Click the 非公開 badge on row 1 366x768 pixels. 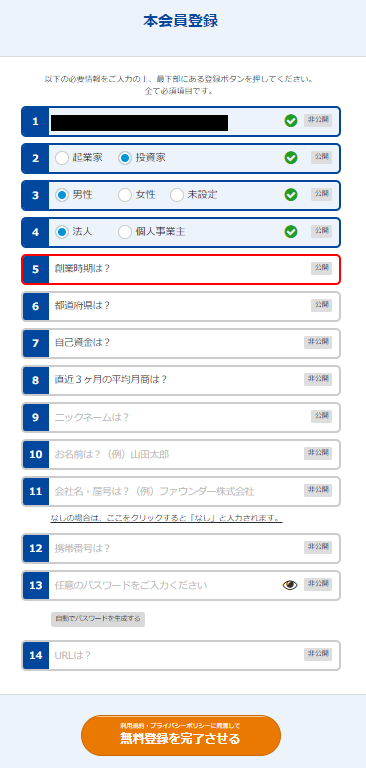(x=318, y=120)
